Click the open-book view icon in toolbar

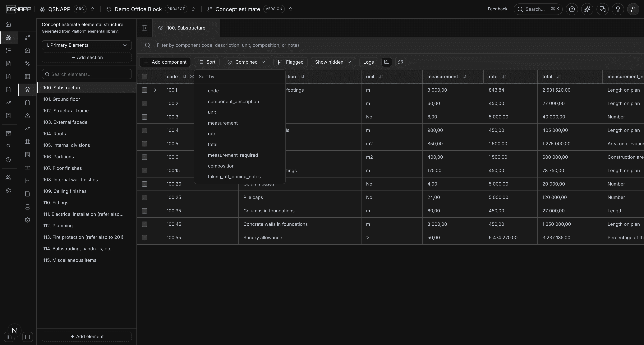click(x=387, y=62)
